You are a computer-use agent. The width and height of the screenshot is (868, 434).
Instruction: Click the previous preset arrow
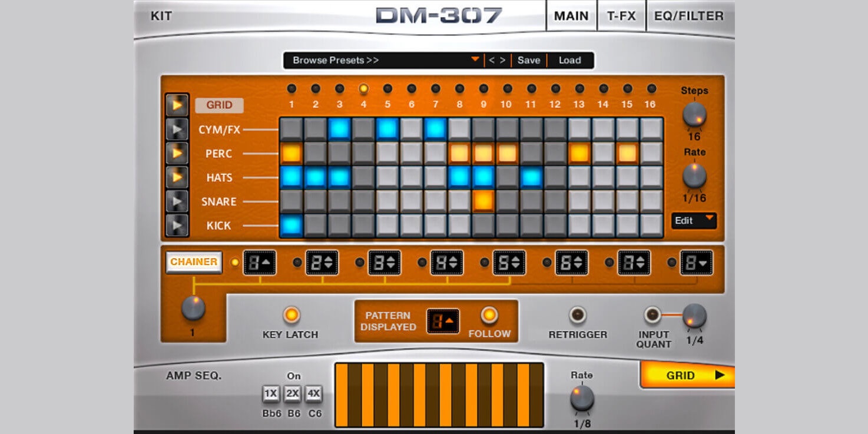pos(491,60)
